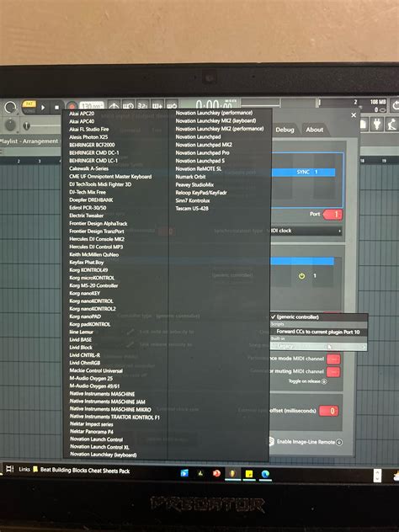Open Task View on the taskbar
Screen dimensions: 399x532
[10, 469]
